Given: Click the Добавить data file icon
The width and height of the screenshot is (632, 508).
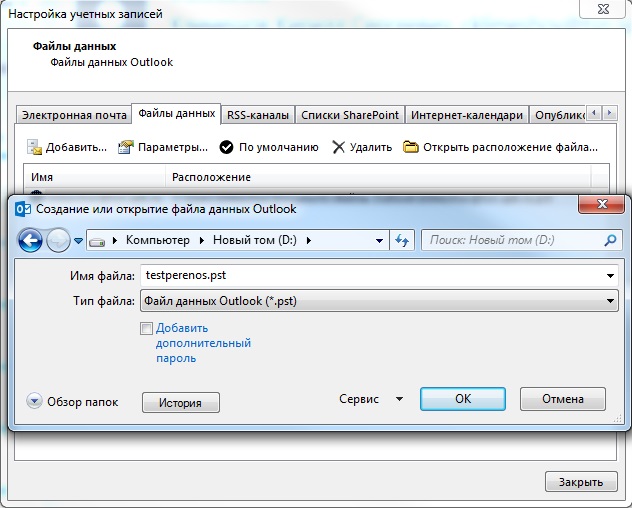Looking at the screenshot, I should coord(34,147).
